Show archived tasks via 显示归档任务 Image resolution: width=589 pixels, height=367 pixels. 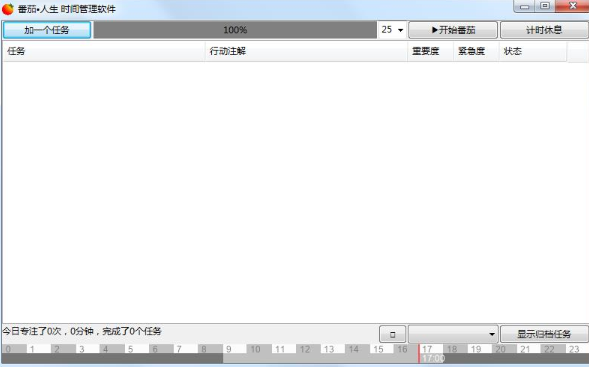point(544,334)
